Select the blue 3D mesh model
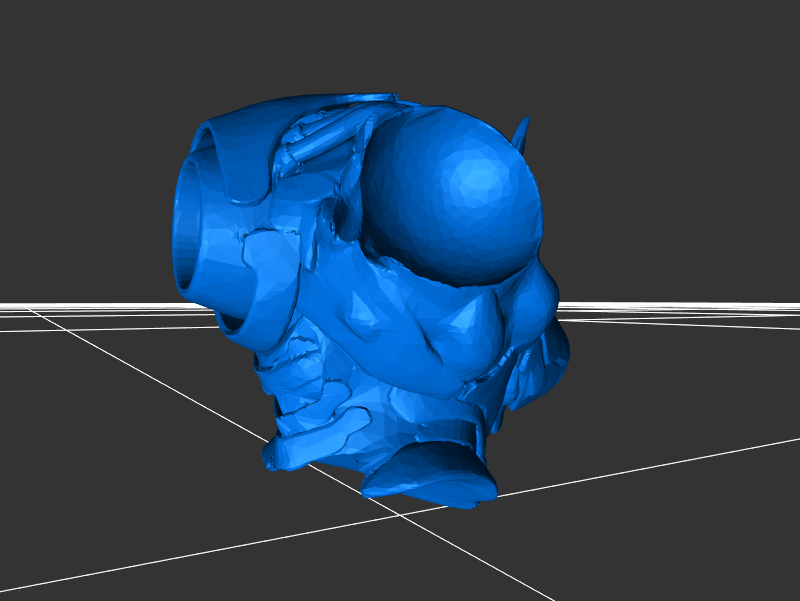This screenshot has width=800, height=601. [370, 301]
